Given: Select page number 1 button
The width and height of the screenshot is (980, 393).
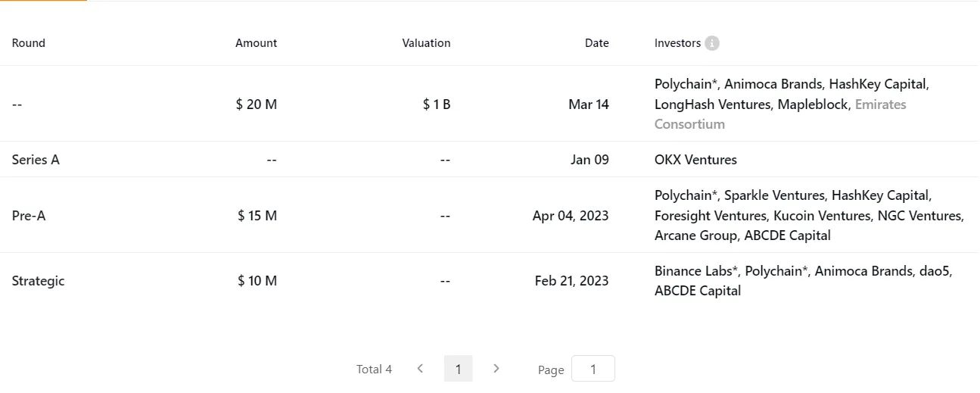Looking at the screenshot, I should [x=458, y=369].
